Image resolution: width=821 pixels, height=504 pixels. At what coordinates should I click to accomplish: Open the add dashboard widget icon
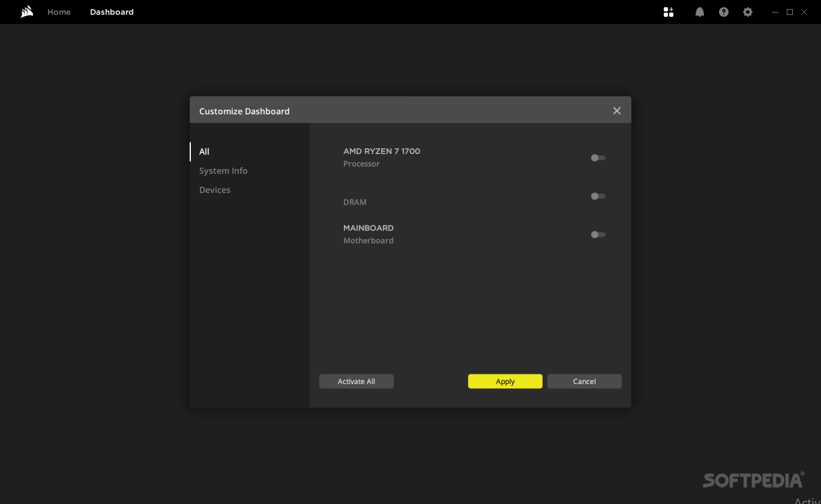tap(669, 12)
